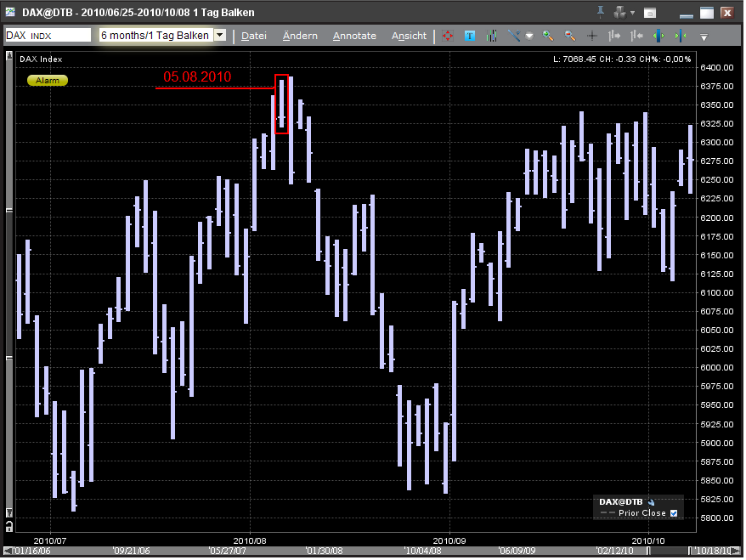Open the time period dropdown arrow

pos(220,36)
